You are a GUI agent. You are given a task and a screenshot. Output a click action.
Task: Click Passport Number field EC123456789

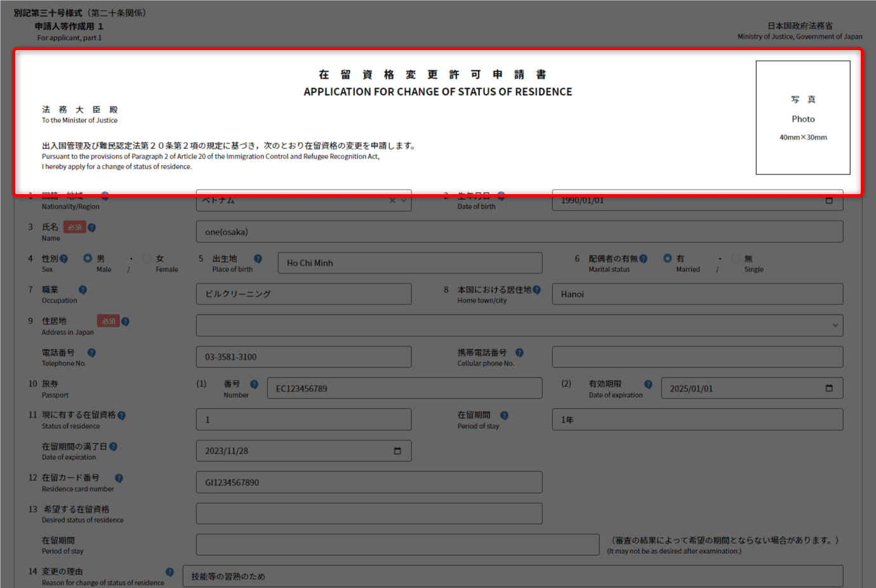(x=404, y=388)
